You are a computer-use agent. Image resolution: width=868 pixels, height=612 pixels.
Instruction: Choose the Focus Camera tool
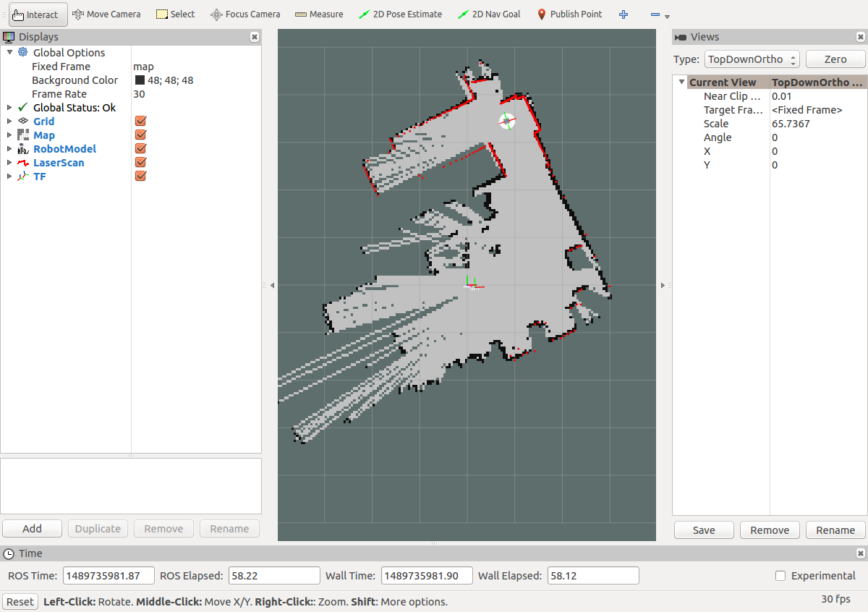(245, 14)
